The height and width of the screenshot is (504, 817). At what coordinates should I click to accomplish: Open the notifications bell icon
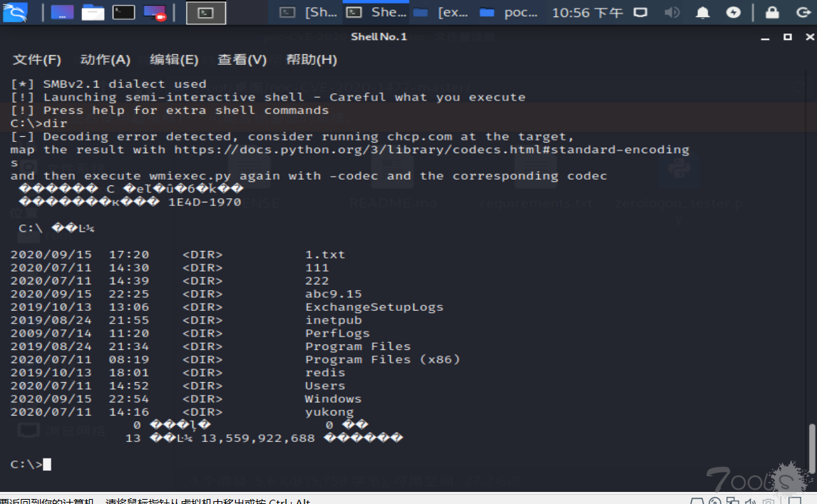pos(702,13)
